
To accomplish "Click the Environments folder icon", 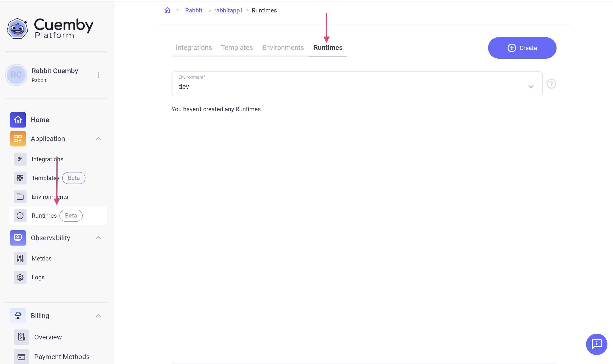I will pyautogui.click(x=20, y=197).
